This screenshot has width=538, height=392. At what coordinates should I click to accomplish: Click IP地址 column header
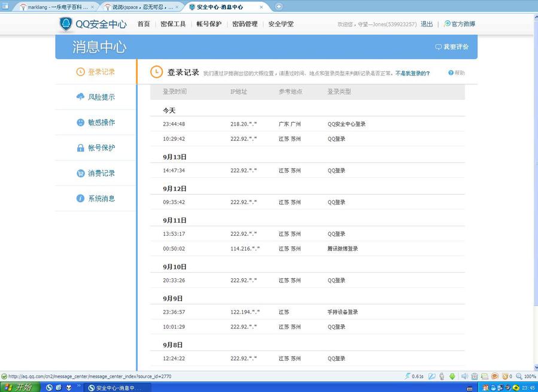coord(239,92)
